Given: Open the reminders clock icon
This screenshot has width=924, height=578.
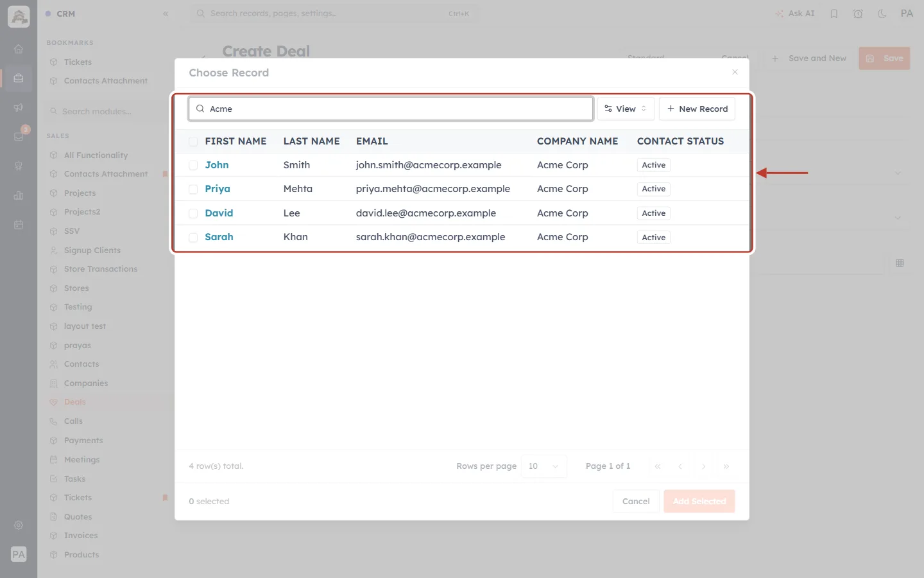Looking at the screenshot, I should pyautogui.click(x=858, y=13).
